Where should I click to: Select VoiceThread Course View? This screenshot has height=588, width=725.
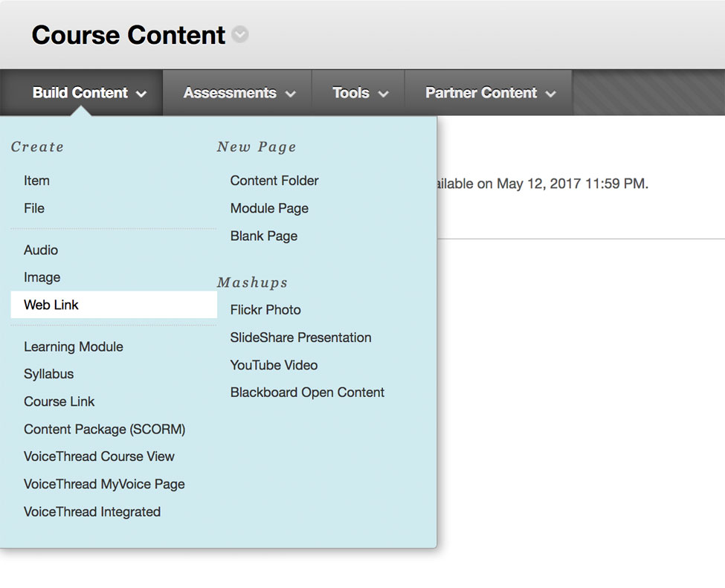(x=99, y=456)
